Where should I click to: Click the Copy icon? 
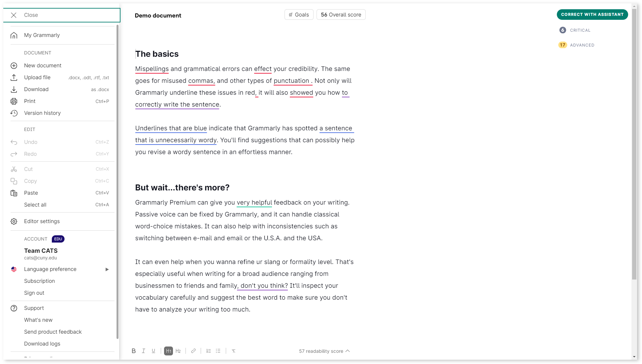(14, 181)
